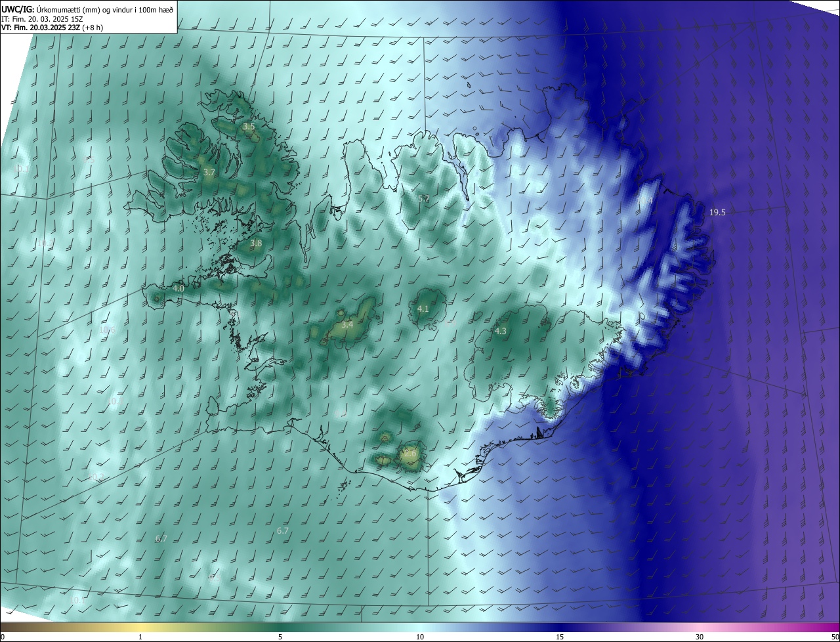Click the '15' tick on the color scale

point(560,637)
